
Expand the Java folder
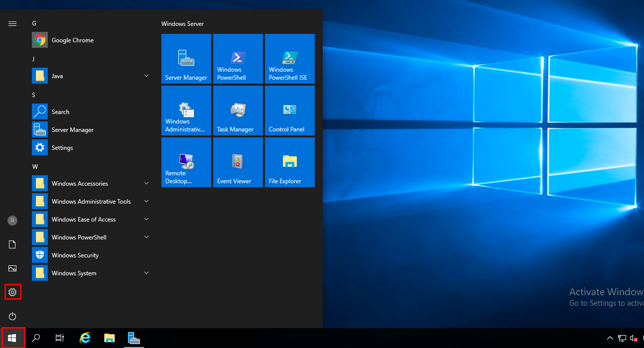click(x=92, y=76)
